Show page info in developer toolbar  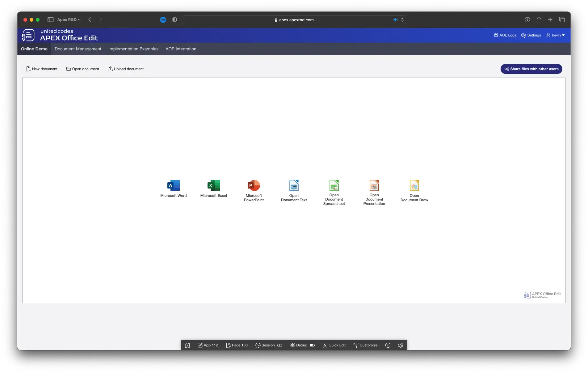click(388, 345)
